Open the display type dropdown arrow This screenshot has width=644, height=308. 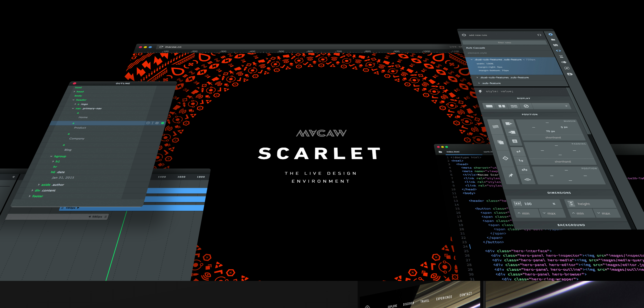pyautogui.click(x=566, y=106)
